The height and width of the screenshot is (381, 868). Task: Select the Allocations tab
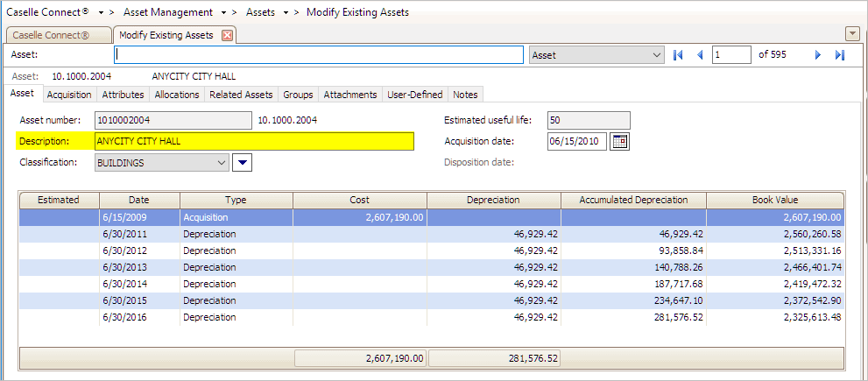point(176,95)
